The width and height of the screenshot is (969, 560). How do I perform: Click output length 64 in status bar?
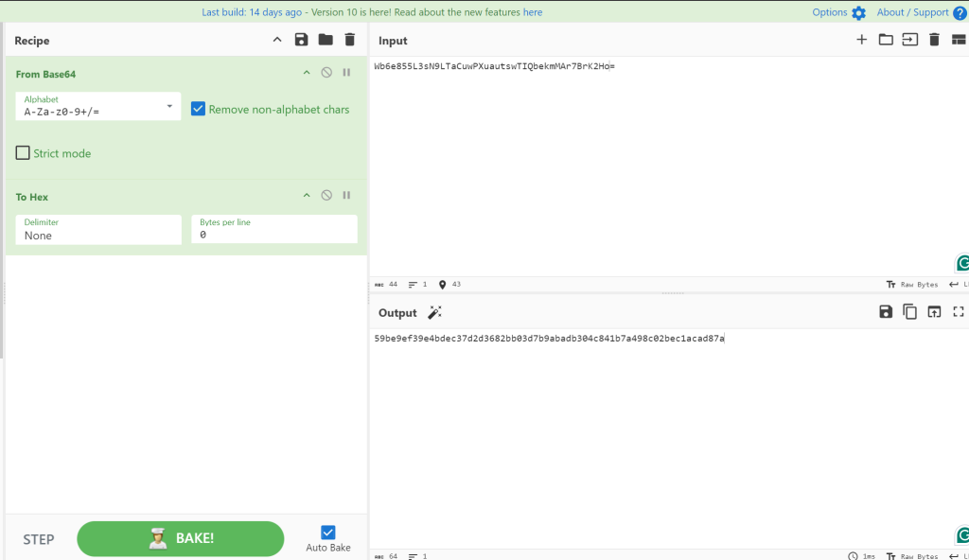point(386,556)
